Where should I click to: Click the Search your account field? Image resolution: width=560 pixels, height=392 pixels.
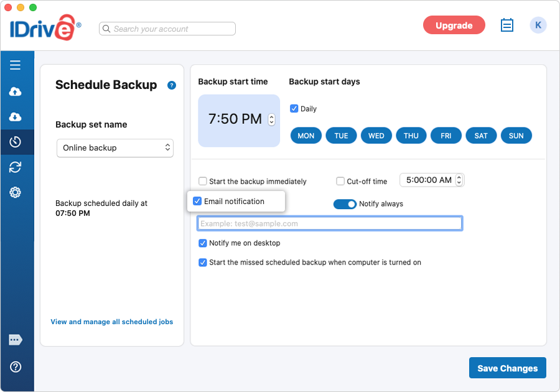click(x=167, y=29)
